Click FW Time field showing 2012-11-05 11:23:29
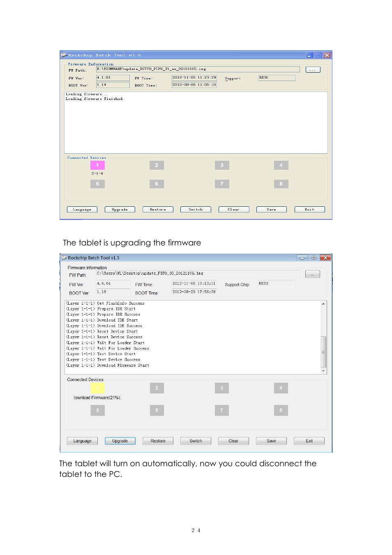The image size is (392, 555). coord(194,78)
